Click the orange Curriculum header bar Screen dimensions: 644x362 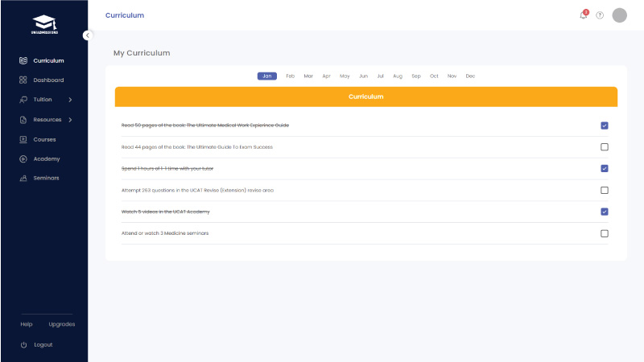point(366,97)
